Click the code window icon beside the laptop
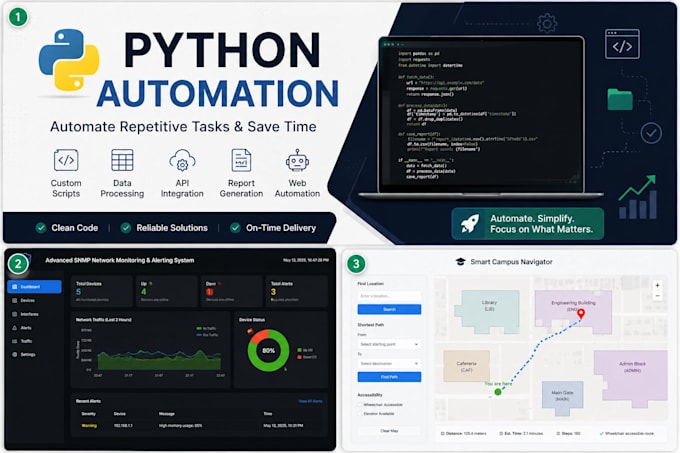The image size is (680, 453). 622,44
